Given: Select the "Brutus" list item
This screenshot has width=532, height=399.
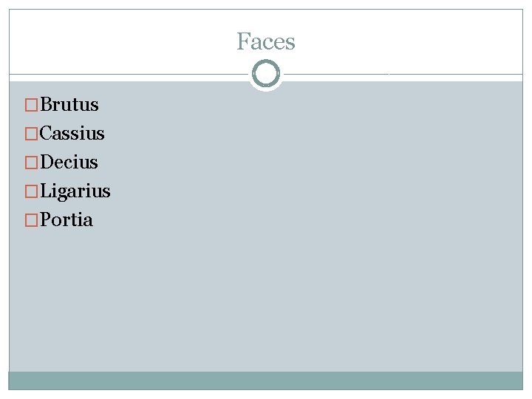Looking at the screenshot, I should pyautogui.click(x=69, y=105).
